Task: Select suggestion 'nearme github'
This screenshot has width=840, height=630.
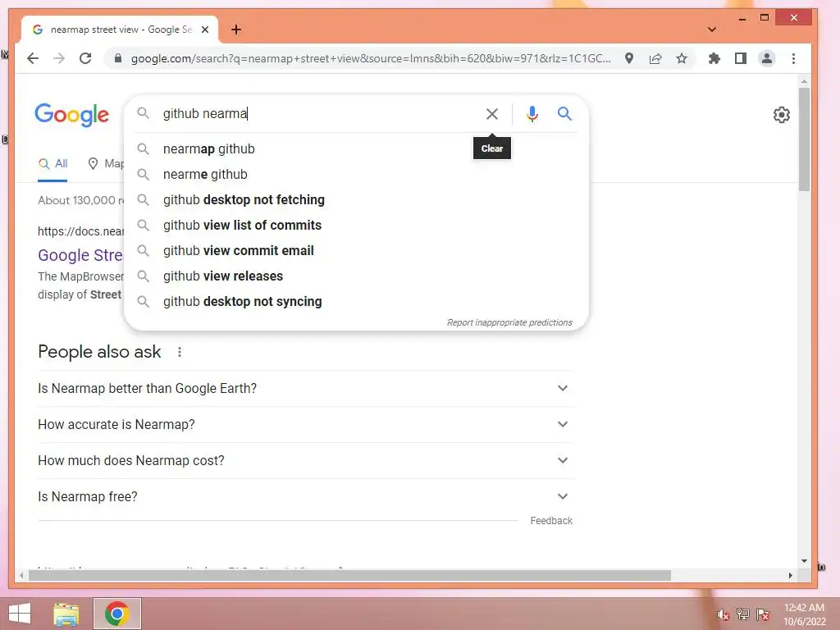Action: pos(356,174)
